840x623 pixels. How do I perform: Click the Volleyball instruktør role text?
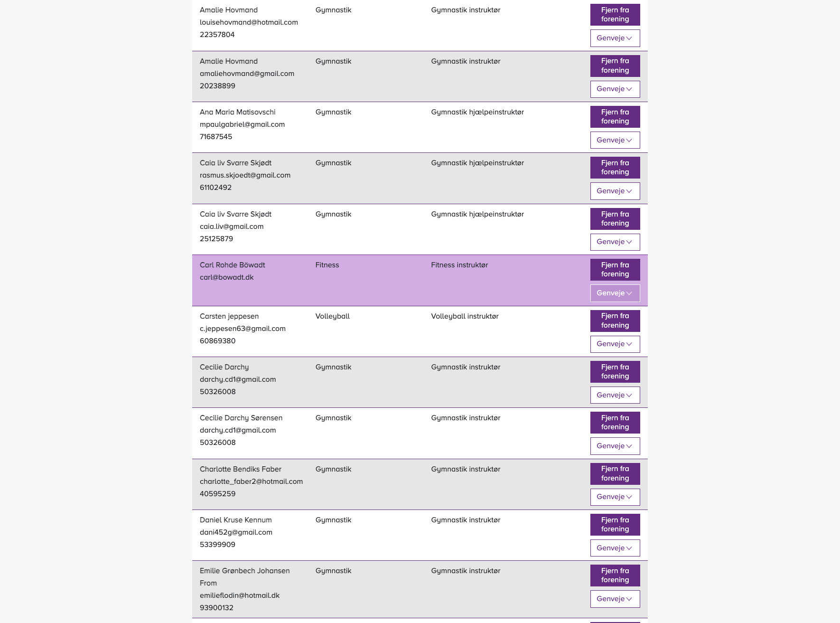tap(465, 316)
